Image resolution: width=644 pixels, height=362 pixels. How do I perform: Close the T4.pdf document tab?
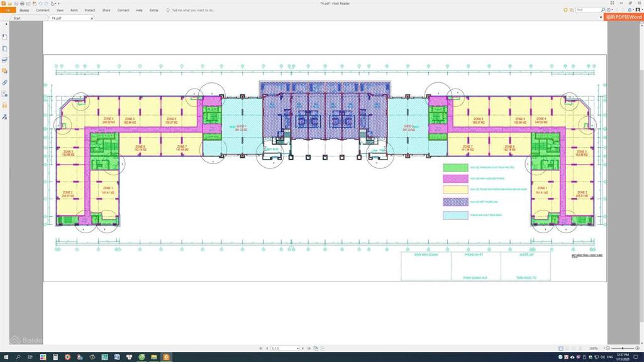(92, 18)
